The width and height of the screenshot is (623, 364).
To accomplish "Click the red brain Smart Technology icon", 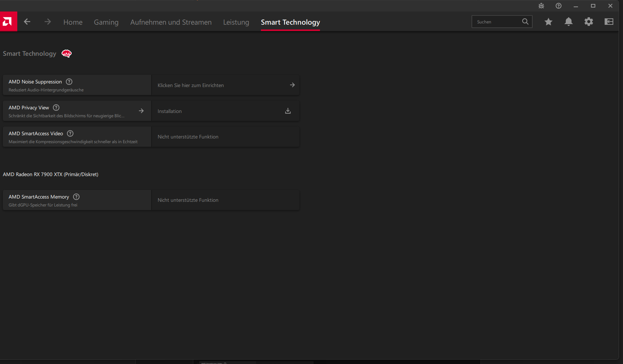I will point(67,54).
